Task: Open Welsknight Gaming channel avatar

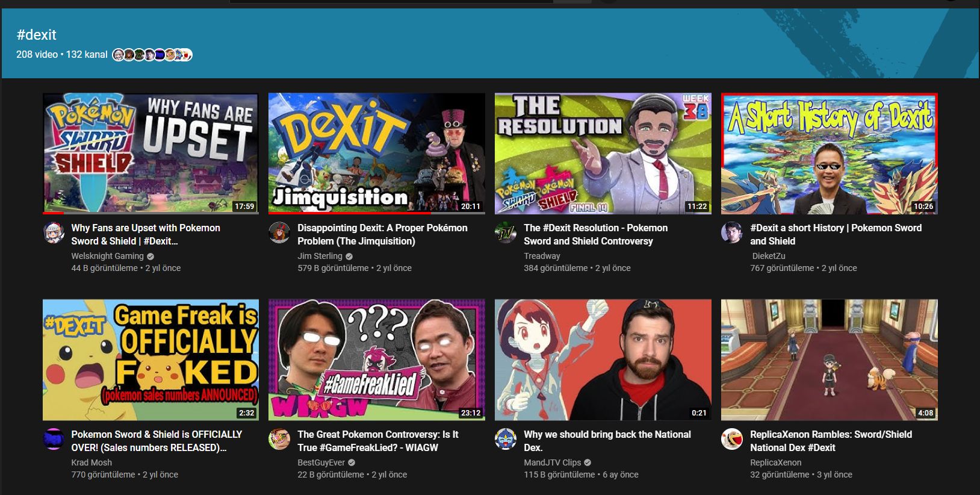Action: pos(54,232)
